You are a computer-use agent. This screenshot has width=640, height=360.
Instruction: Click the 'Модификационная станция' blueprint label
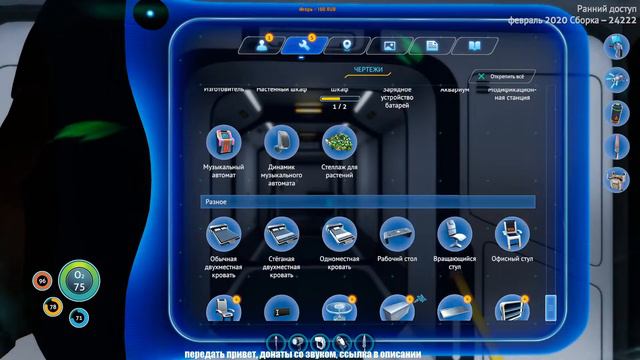click(512, 93)
